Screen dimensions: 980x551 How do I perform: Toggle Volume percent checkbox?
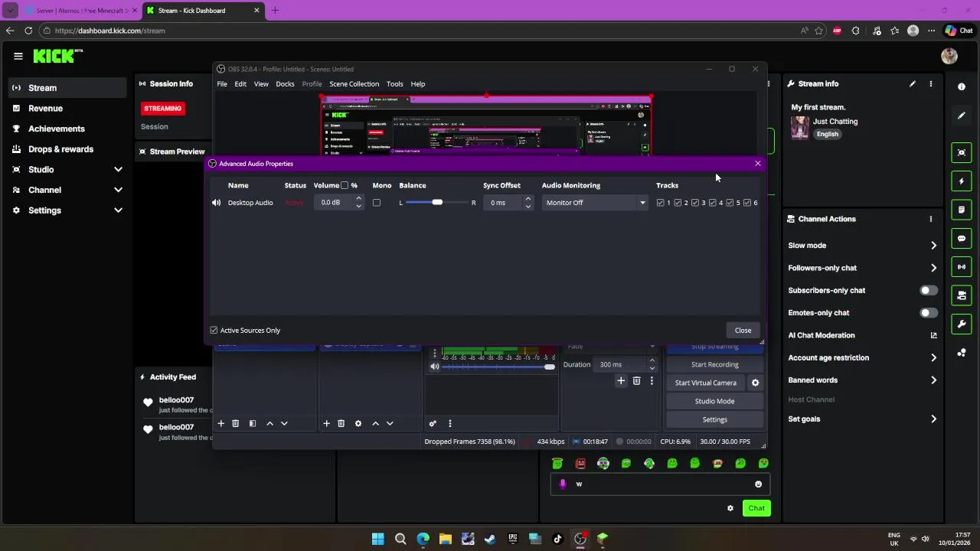tap(345, 185)
